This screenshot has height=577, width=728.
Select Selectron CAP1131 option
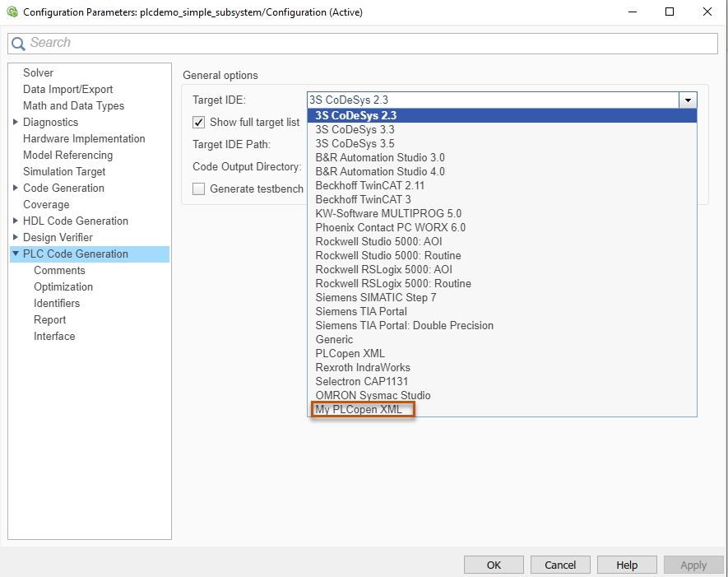tap(503, 381)
